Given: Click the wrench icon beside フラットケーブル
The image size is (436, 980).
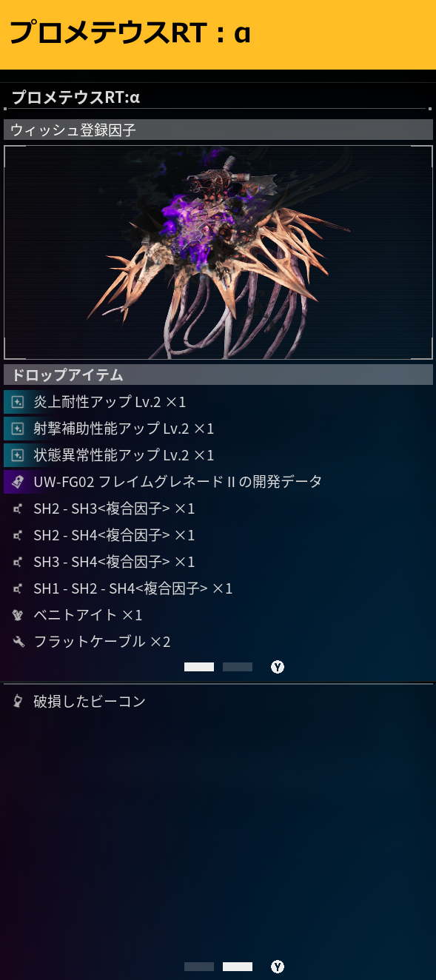Looking at the screenshot, I should coord(18,642).
